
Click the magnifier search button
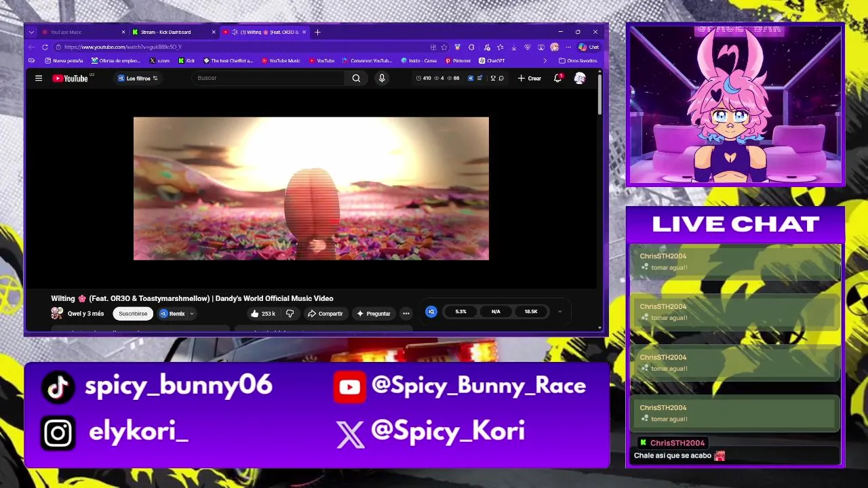356,78
